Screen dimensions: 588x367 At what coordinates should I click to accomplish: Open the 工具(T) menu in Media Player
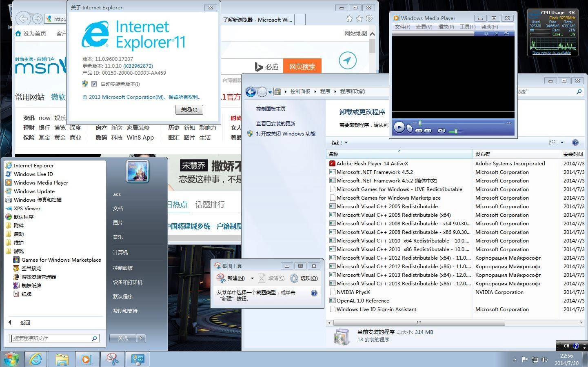[x=468, y=27]
